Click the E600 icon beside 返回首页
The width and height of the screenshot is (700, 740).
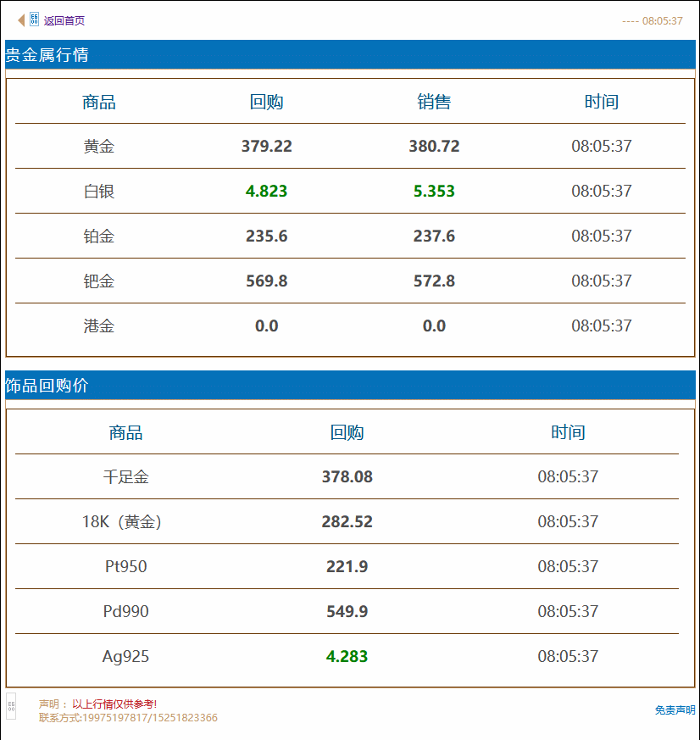[x=34, y=18]
